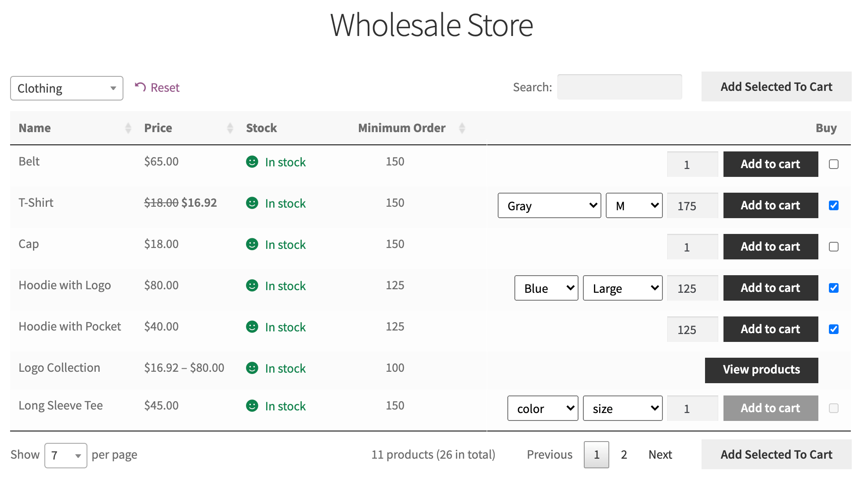The height and width of the screenshot is (503, 868).
Task: Click the Cap product name
Action: click(29, 244)
